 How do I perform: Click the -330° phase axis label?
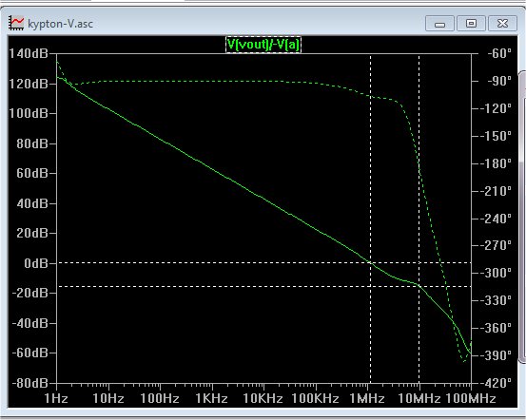click(x=496, y=300)
